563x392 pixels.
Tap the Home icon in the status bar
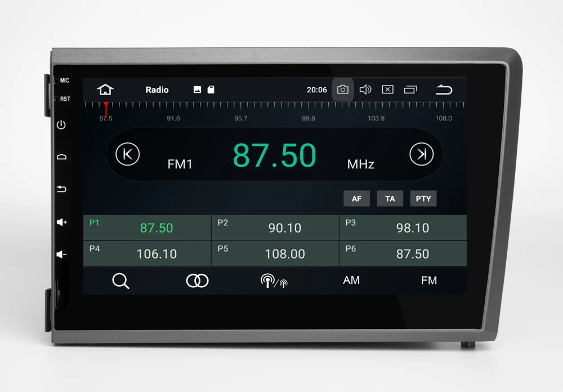(105, 89)
